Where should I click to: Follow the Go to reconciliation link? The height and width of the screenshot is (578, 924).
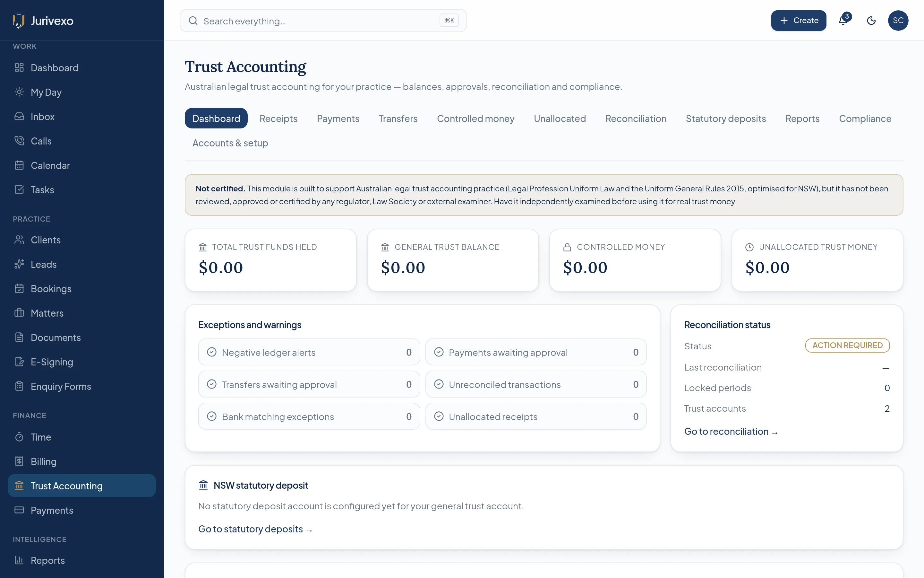[x=731, y=432]
